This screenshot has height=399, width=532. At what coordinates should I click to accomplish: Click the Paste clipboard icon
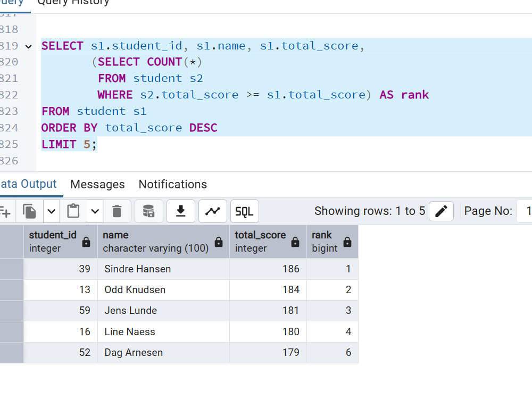pyautogui.click(x=73, y=211)
